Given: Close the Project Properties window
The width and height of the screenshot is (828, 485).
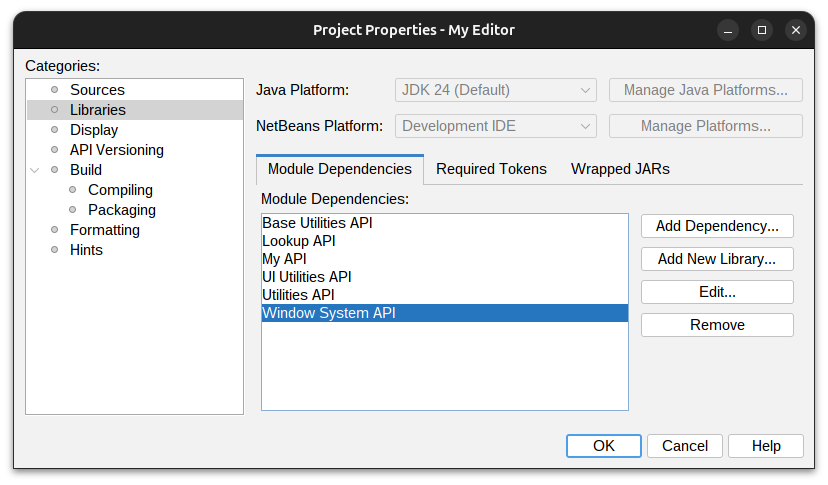Looking at the screenshot, I should coord(796,30).
